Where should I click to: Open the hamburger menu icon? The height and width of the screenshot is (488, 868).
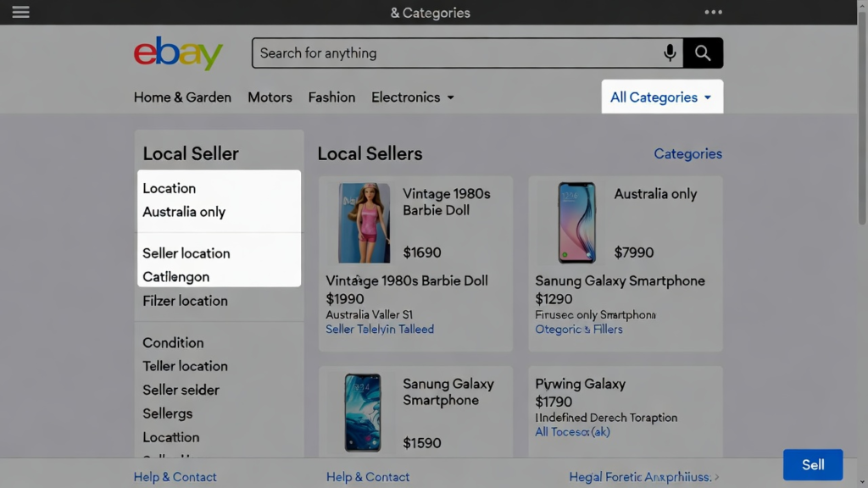pos(20,12)
